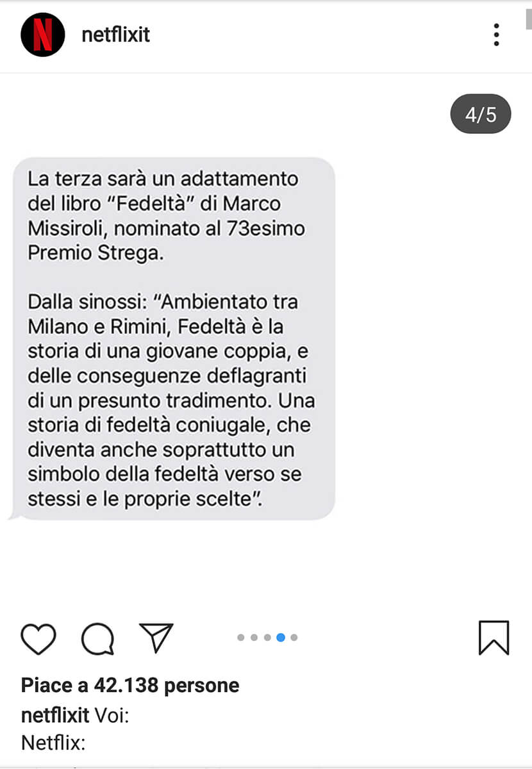The height and width of the screenshot is (769, 532).
Task: Jump to third carousel dot
Action: [267, 638]
